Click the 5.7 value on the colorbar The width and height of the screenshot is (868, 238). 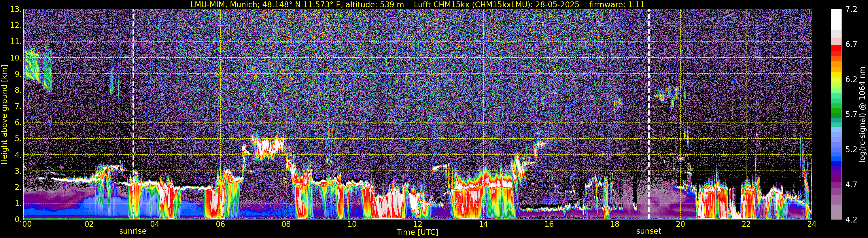pos(851,114)
